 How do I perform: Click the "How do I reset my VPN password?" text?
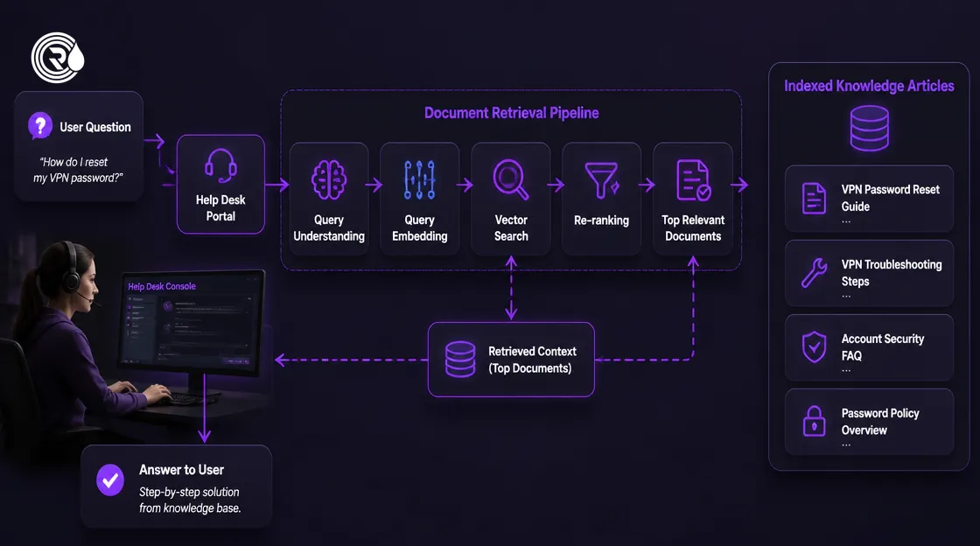click(78, 170)
